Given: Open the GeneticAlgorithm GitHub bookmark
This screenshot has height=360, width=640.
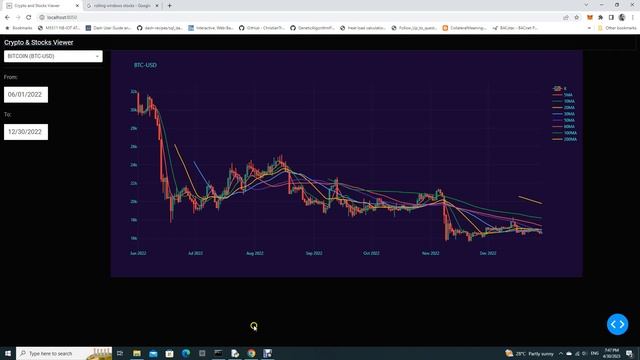Looking at the screenshot, I should tap(313, 28).
